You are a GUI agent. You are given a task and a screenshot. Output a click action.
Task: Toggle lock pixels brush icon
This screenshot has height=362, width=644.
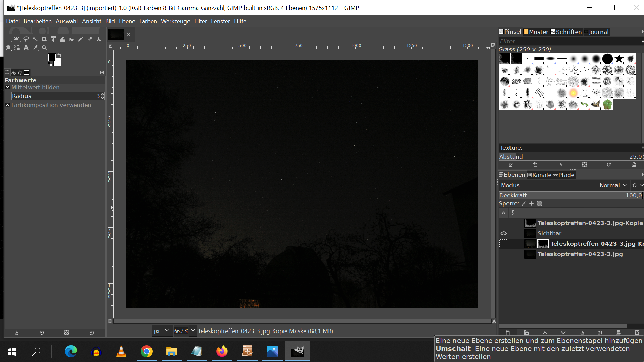(524, 204)
